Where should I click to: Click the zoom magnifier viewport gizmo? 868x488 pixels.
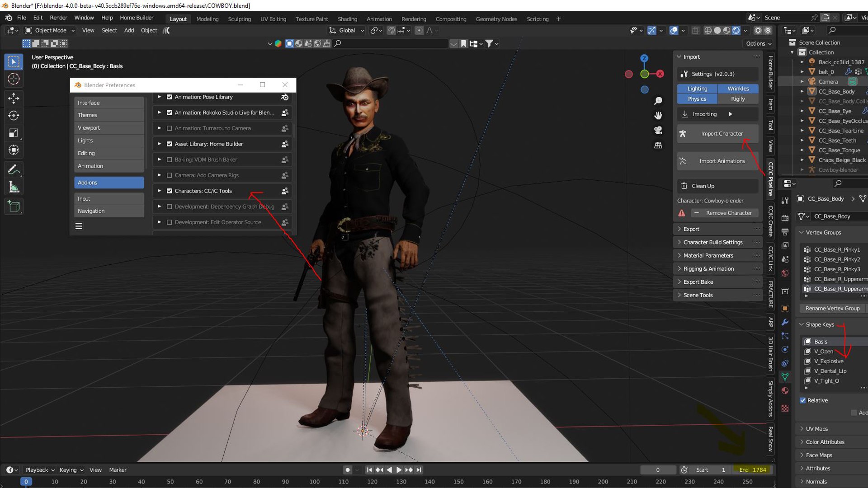tap(658, 101)
